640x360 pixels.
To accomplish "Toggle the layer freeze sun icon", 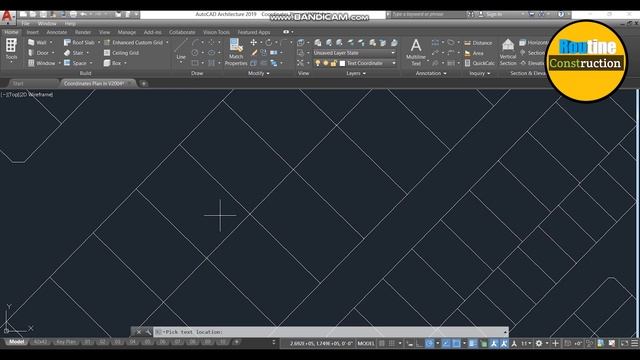I will tap(325, 63).
